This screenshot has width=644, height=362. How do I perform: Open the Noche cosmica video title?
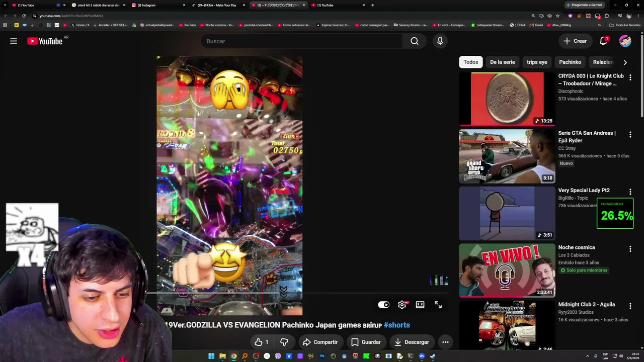pyautogui.click(x=577, y=247)
